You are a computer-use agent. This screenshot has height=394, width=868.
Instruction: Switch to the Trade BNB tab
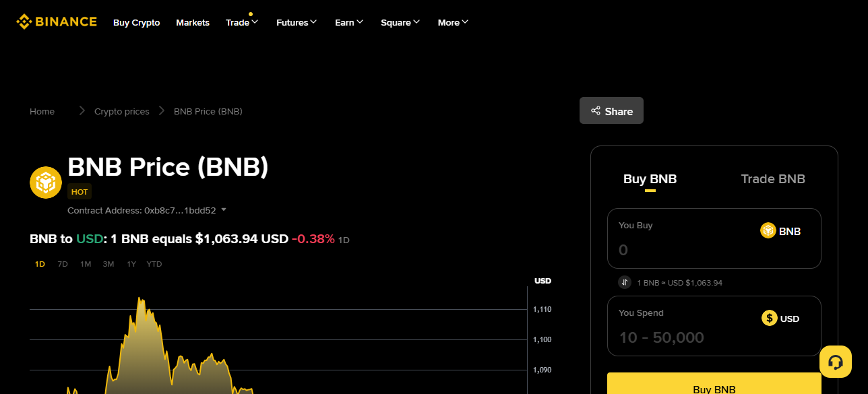tap(773, 179)
